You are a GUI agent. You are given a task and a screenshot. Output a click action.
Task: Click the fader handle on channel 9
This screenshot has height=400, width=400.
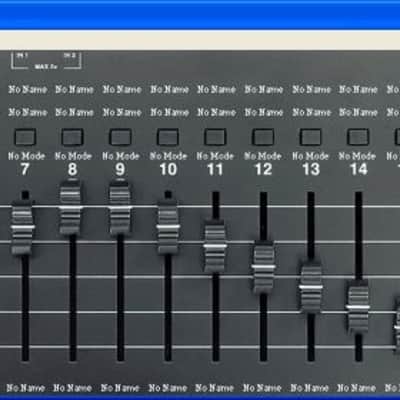(x=120, y=207)
